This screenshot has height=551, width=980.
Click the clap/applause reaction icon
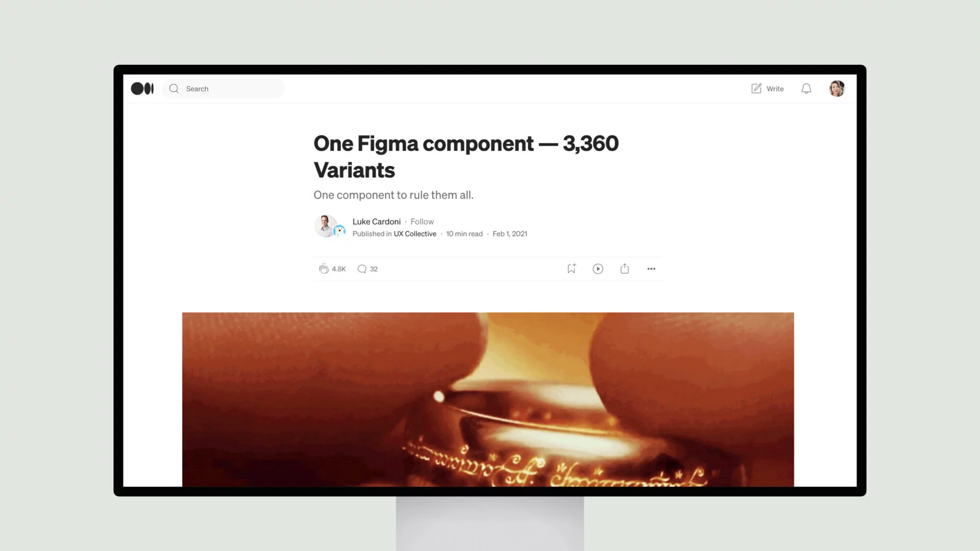(x=323, y=268)
